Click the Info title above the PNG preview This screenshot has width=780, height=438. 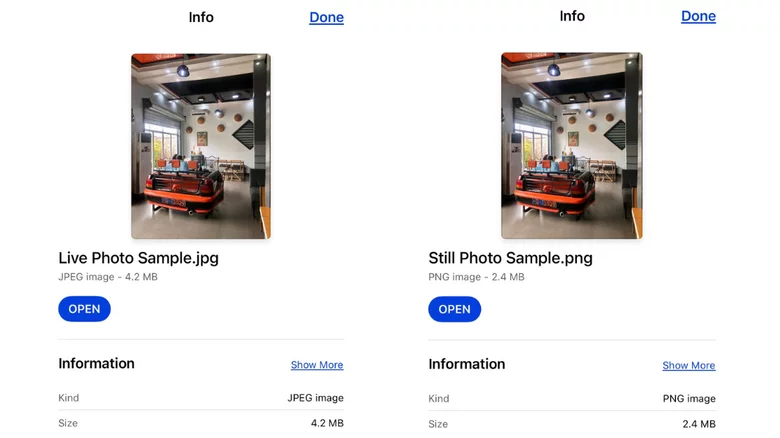[x=572, y=16]
